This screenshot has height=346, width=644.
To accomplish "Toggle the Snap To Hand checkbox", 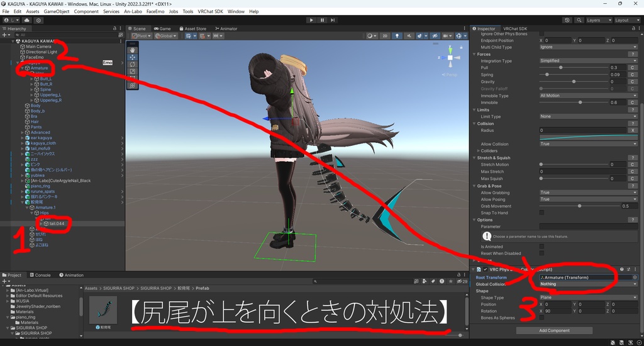I will (541, 213).
